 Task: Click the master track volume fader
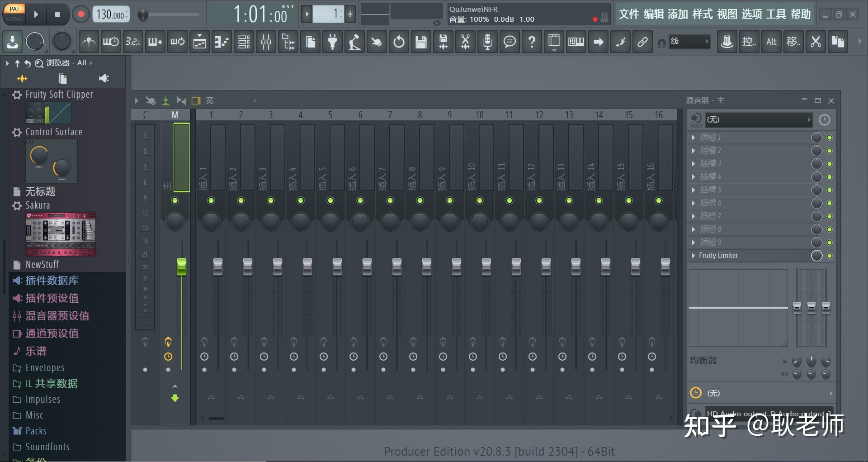pyautogui.click(x=182, y=267)
